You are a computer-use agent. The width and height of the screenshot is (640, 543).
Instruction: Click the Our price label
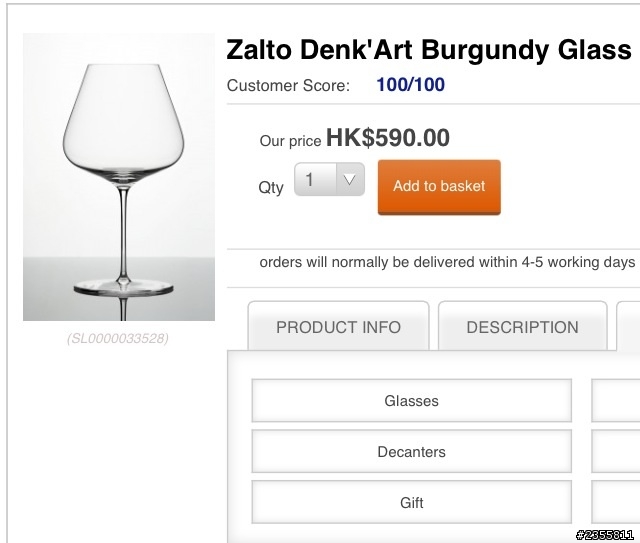(x=290, y=141)
